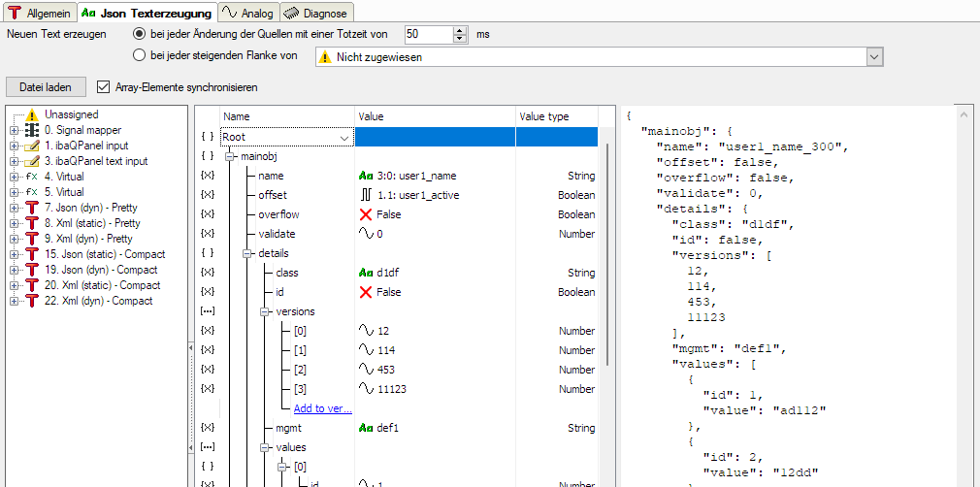
Task: Click the red T icon of Json (dyn) - Pretty
Action: pos(31,208)
